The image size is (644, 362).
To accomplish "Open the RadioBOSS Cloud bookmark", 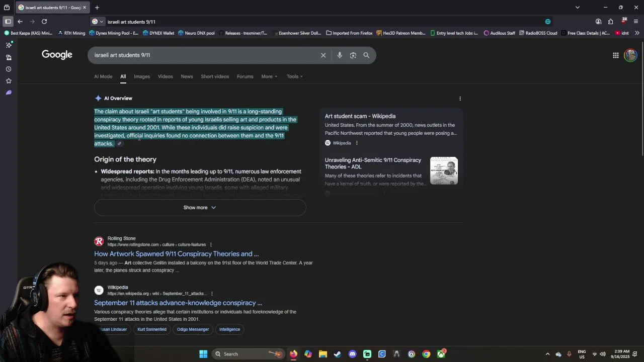I will tap(538, 33).
